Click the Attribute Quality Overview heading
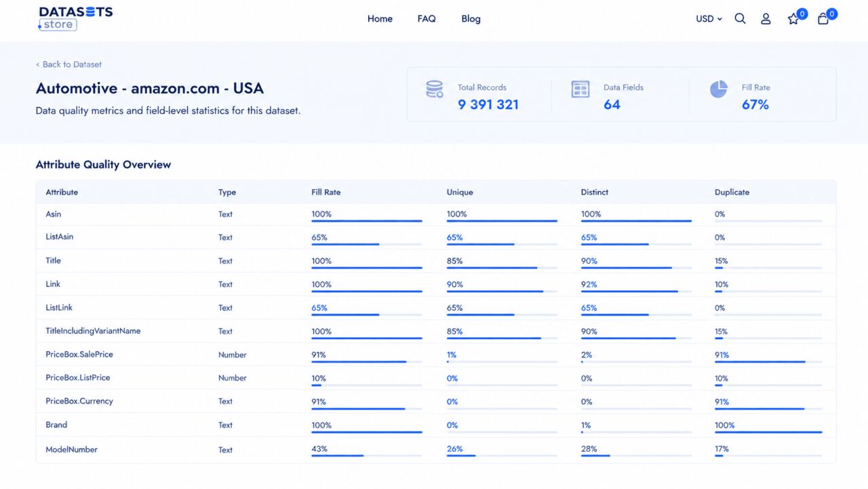The image size is (868, 489). click(x=104, y=165)
